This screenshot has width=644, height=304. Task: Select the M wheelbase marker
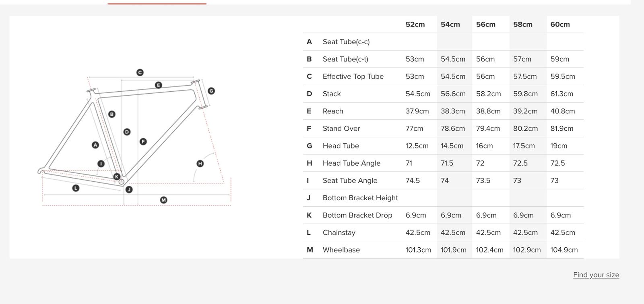click(x=163, y=200)
